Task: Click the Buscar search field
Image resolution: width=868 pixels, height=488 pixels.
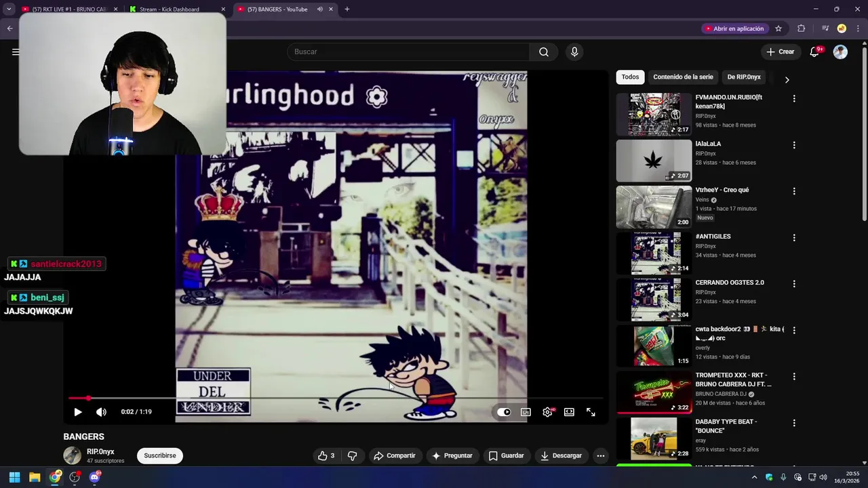Action: (x=409, y=52)
